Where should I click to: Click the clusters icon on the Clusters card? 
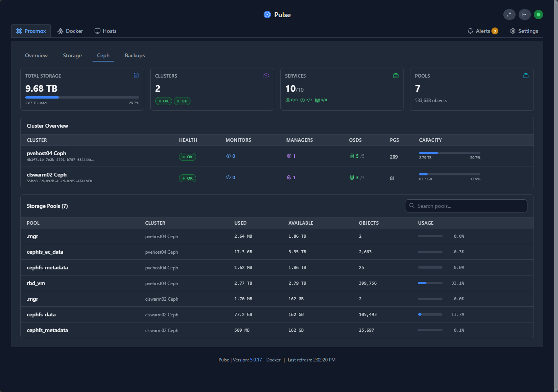[266, 76]
